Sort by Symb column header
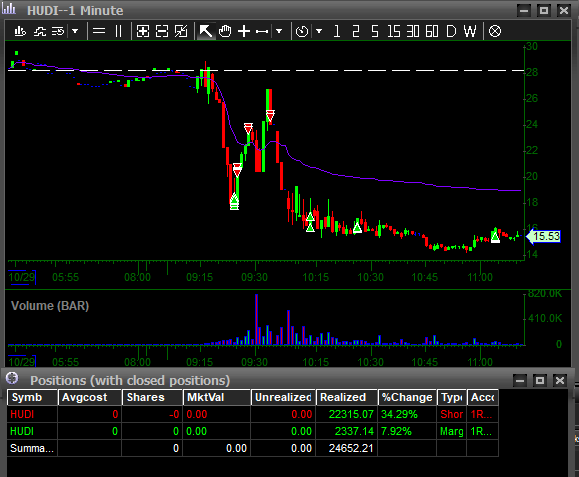The height and width of the screenshot is (477, 579). (32, 397)
